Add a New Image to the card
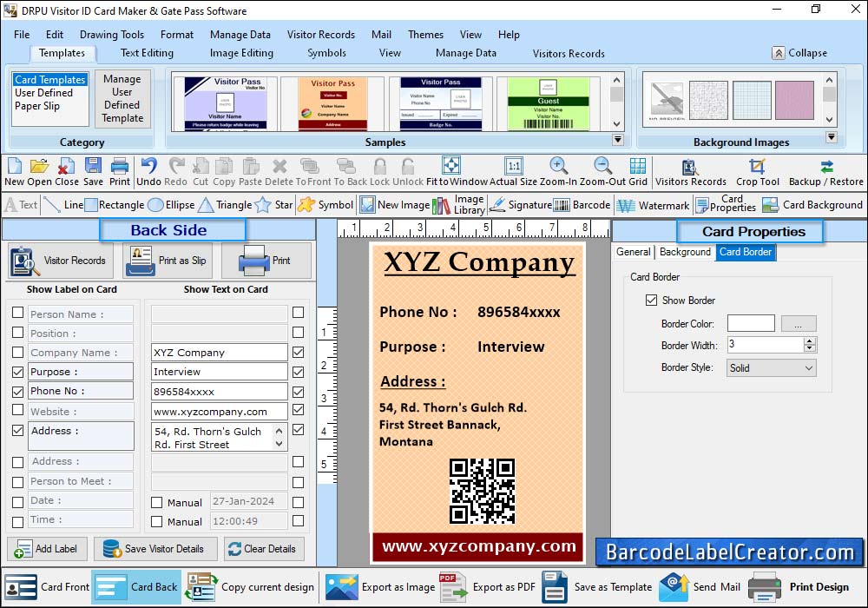This screenshot has width=868, height=608. tap(395, 205)
